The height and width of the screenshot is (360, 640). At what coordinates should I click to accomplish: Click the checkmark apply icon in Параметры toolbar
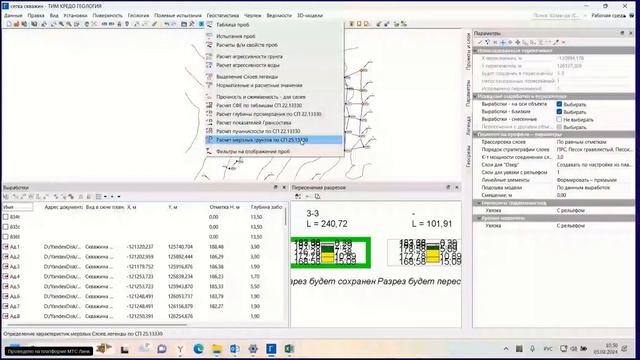(480, 42)
